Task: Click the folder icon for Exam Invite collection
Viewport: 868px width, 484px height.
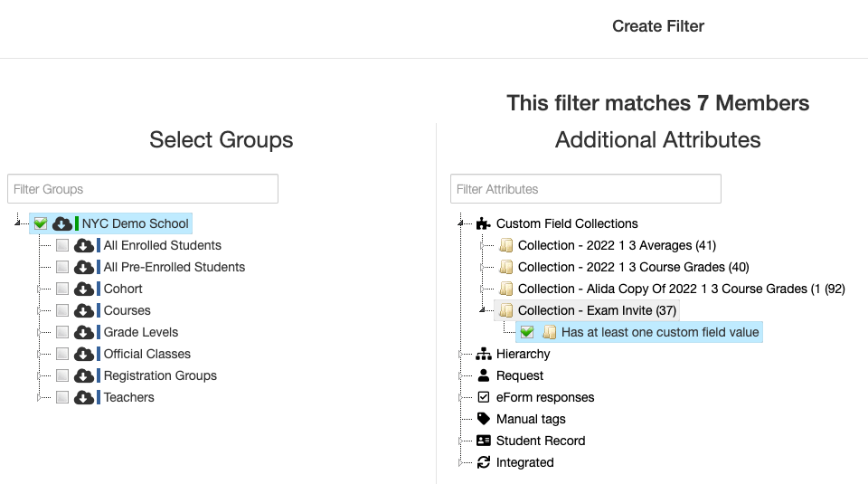Action: [505, 310]
